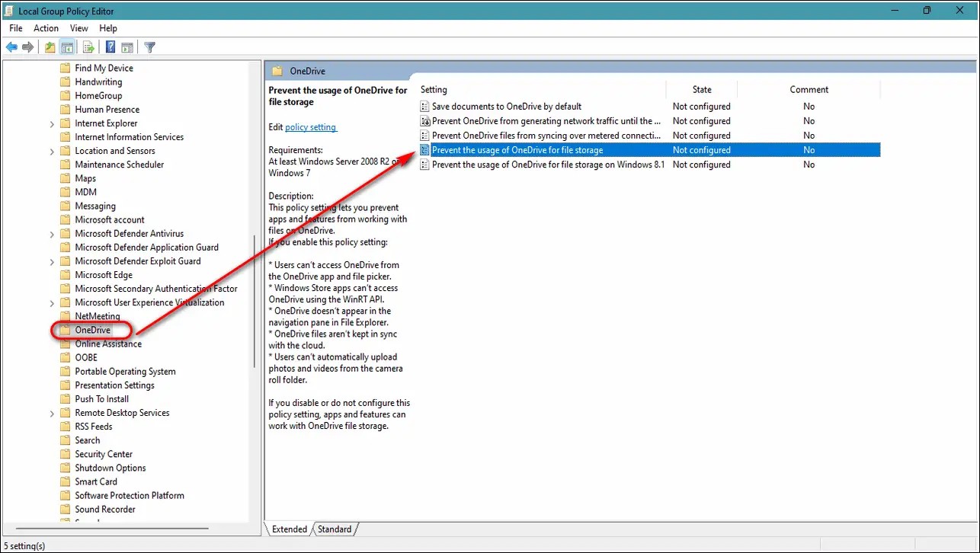
Task: Click the Handwriting folder icon
Action: tap(66, 82)
